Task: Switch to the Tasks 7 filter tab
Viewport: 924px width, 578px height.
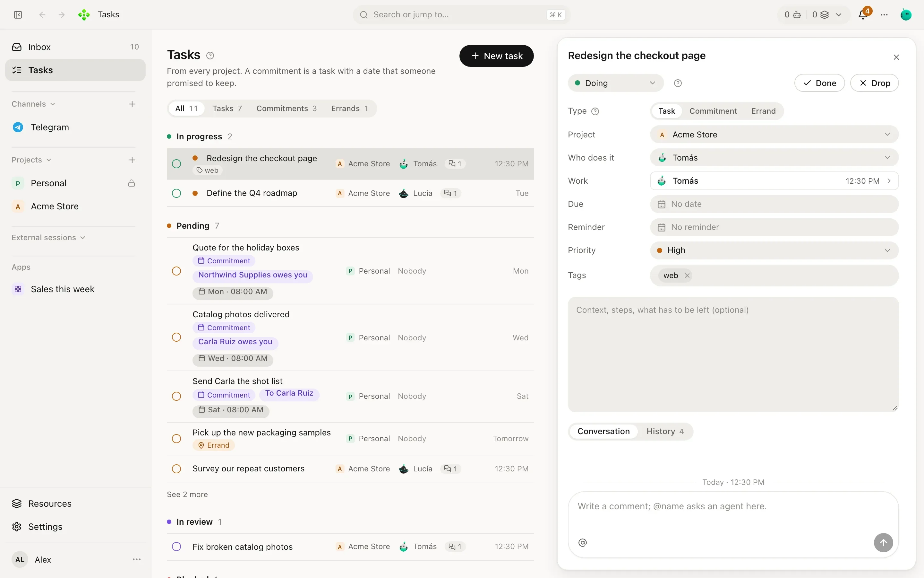Action: [227, 109]
